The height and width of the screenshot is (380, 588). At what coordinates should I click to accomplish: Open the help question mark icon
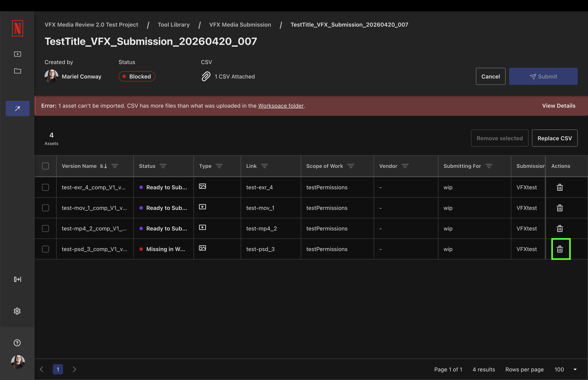[x=17, y=343]
